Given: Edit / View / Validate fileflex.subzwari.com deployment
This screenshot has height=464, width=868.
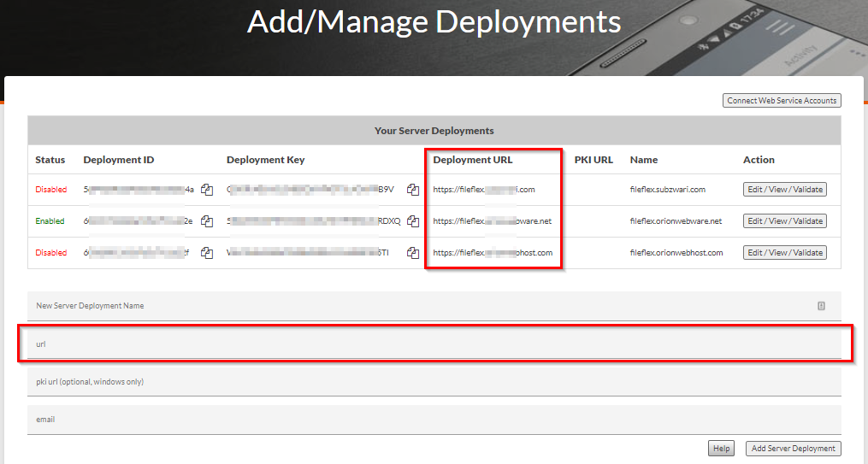Looking at the screenshot, I should click(x=785, y=189).
